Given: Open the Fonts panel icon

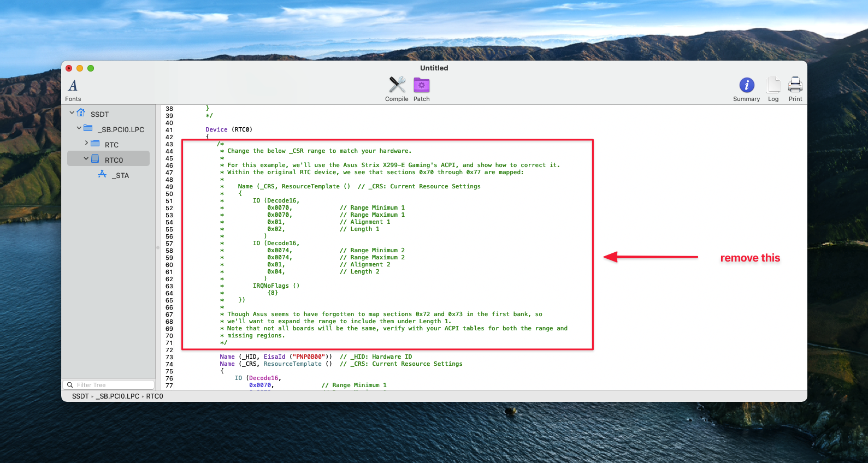Looking at the screenshot, I should point(73,86).
